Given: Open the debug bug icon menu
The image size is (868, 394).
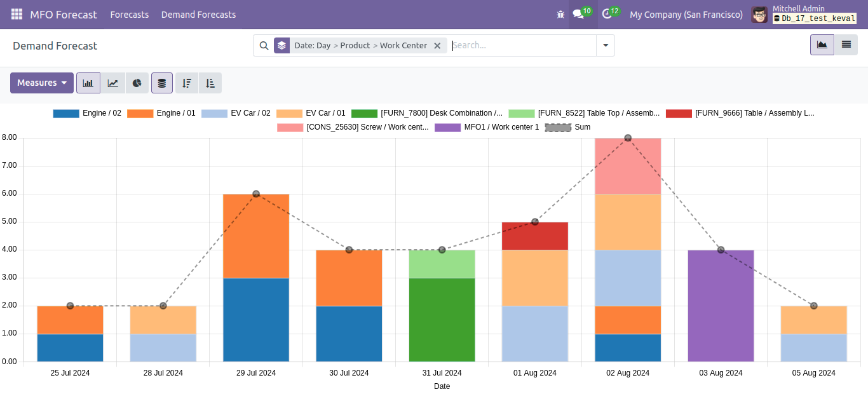Looking at the screenshot, I should (560, 14).
